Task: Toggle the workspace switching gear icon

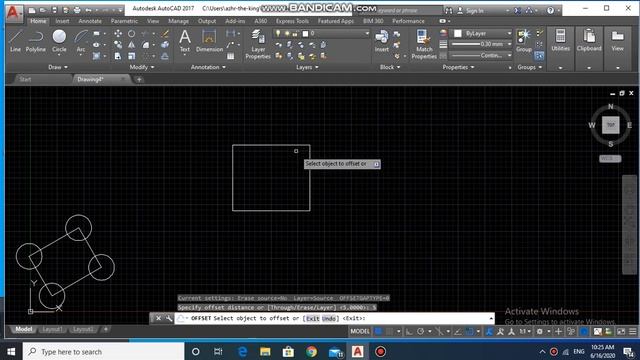Action: click(x=540, y=331)
